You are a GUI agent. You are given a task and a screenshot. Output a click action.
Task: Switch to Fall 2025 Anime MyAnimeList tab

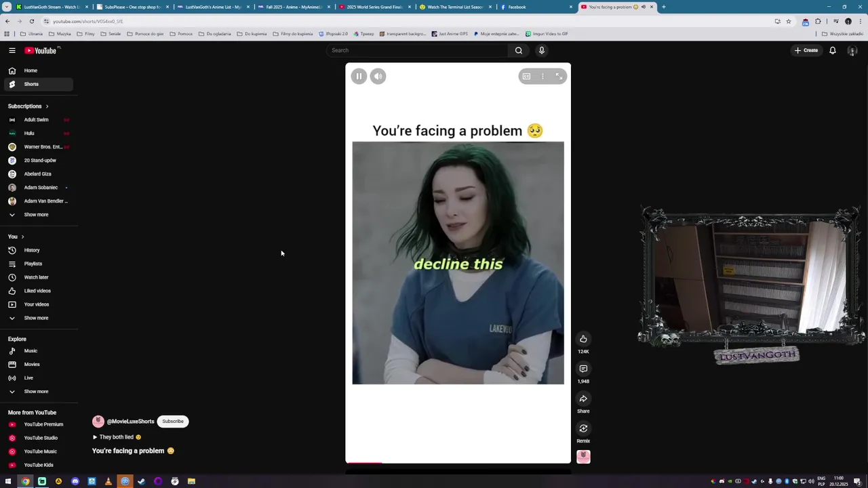click(294, 7)
